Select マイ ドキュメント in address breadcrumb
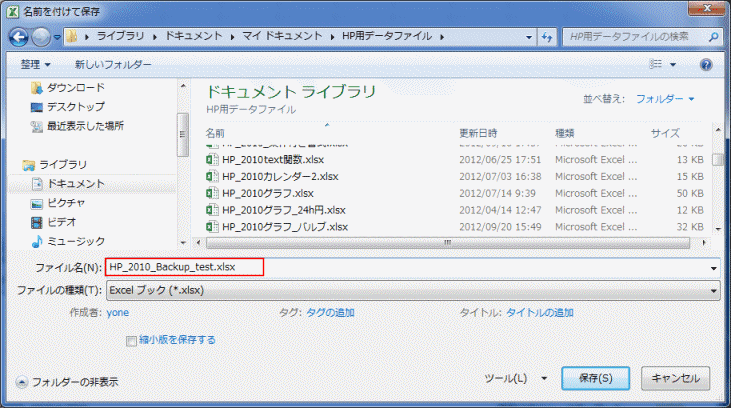Image resolution: width=731 pixels, height=408 pixels. tap(282, 36)
